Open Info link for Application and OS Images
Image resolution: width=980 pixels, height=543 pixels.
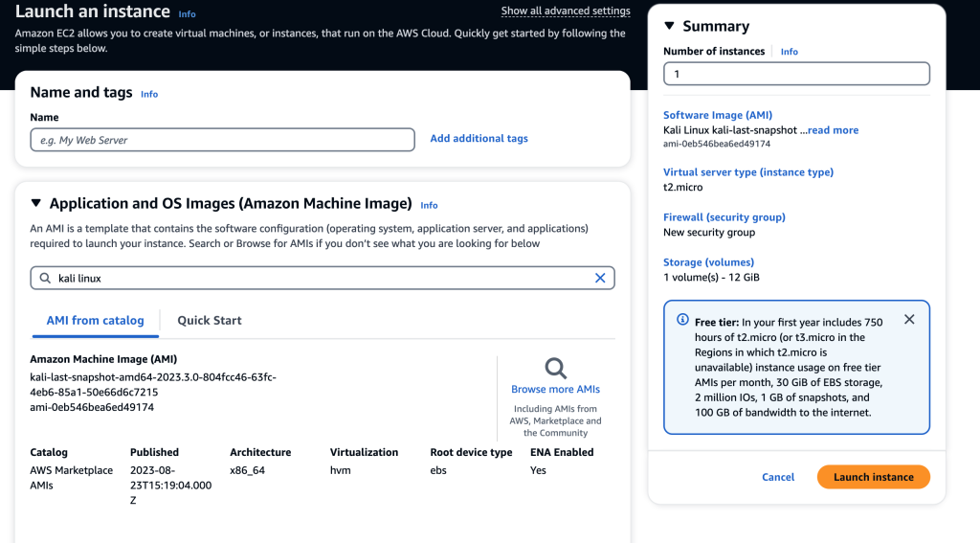(x=429, y=205)
